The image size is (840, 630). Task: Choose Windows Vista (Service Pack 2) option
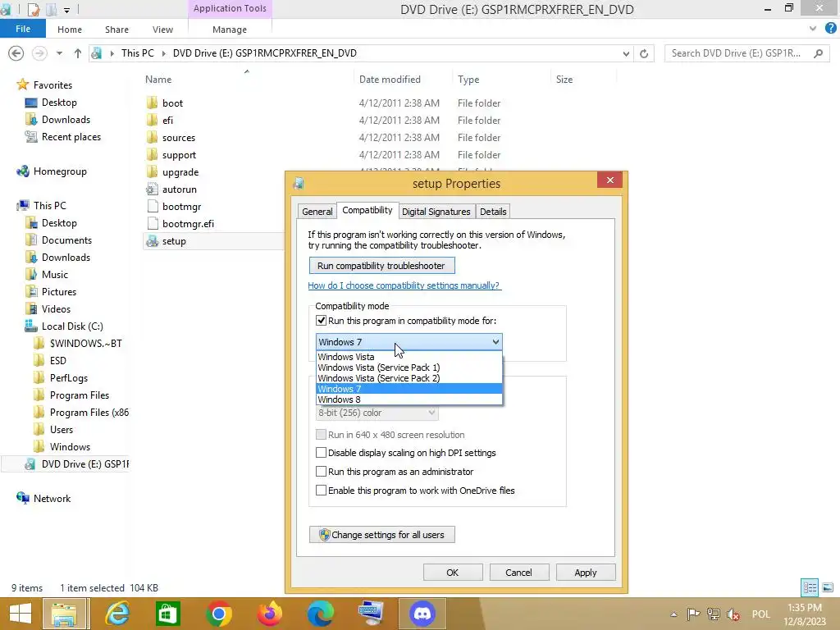(x=409, y=378)
